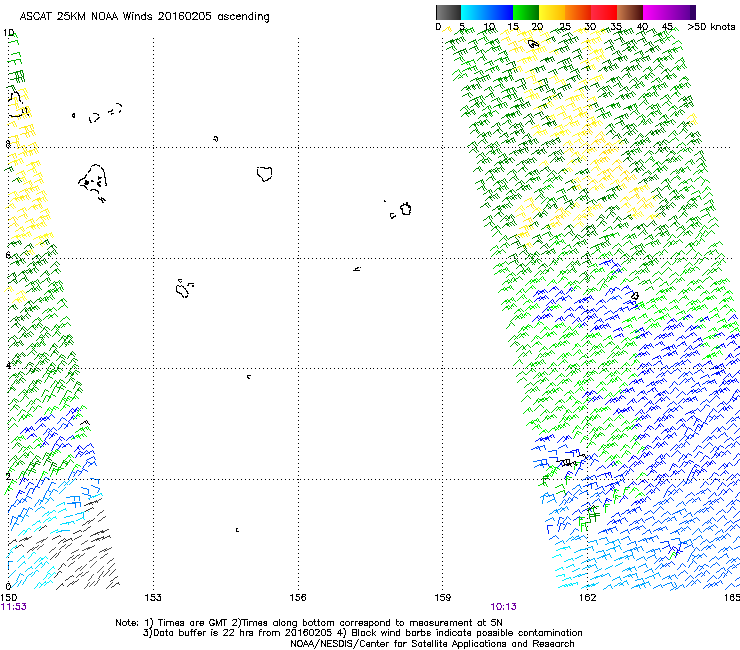
Task: Click the blue 10-15 knots legend color
Action: (500, 12)
